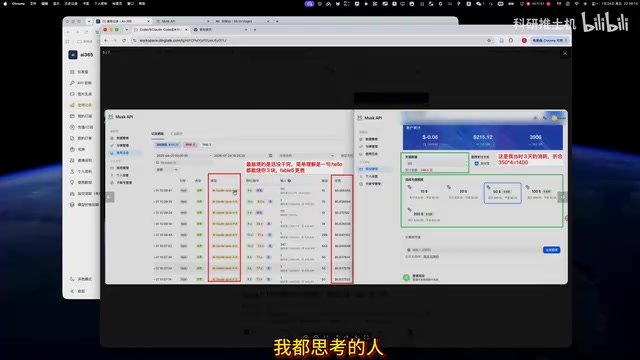Open the Apple menu
Screen dimensions: 640x360
click(x=5, y=3)
